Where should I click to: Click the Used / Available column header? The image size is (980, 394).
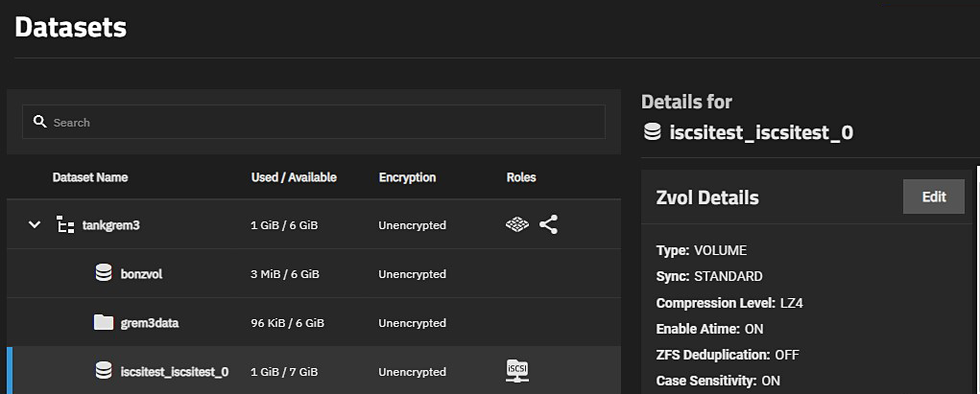294,177
